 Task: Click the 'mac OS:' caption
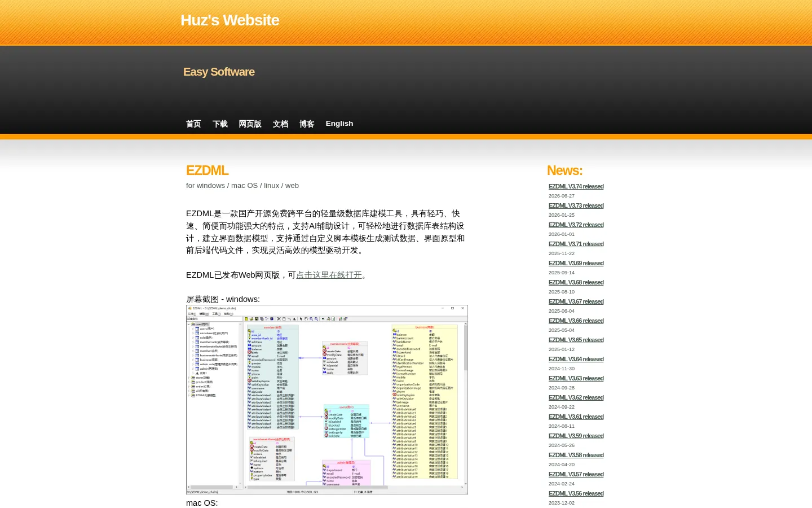click(202, 503)
